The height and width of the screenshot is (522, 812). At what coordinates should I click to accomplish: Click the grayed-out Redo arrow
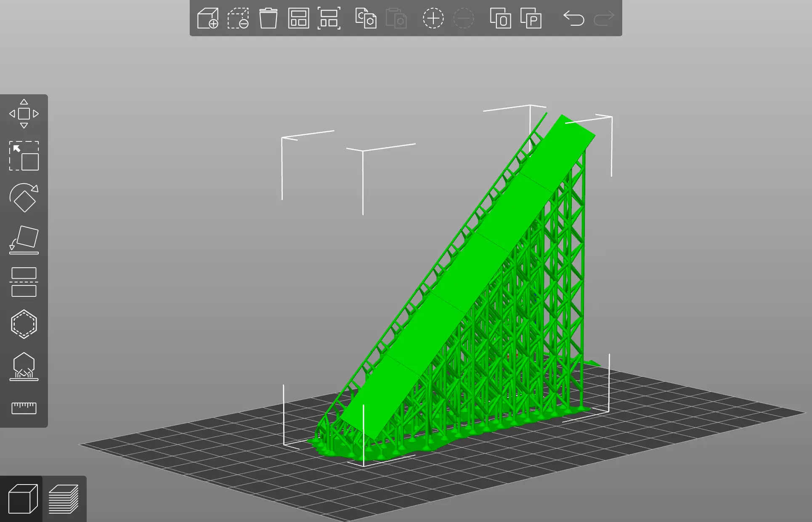point(604,19)
